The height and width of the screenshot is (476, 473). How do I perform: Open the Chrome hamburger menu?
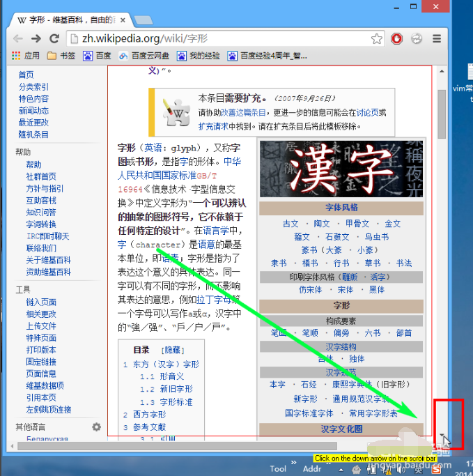437,39
